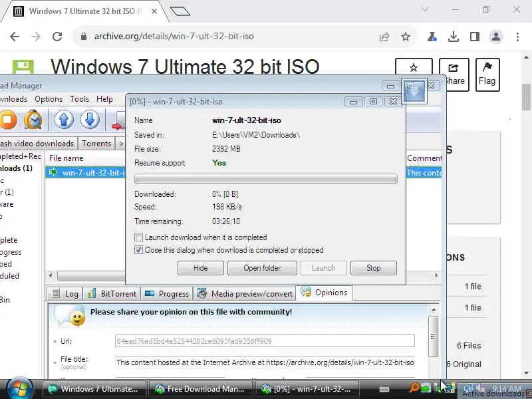The image size is (532, 399).
Task: Open the Progress tab
Action: click(x=167, y=293)
